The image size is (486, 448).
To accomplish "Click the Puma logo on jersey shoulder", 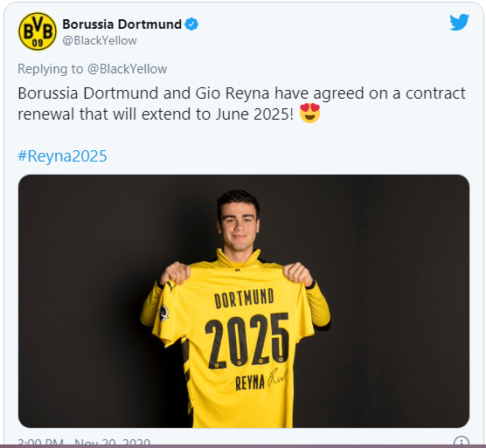I will pos(170,286).
